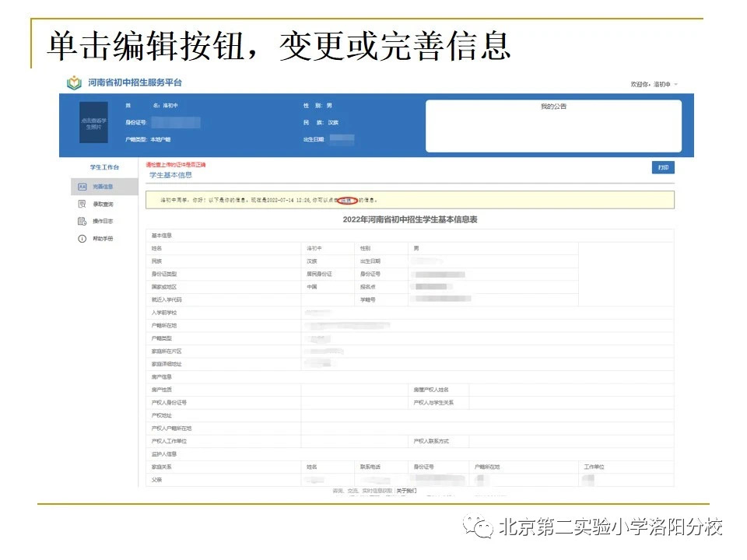Click inside the 我的公告 announcement panel
The height and width of the screenshot is (560, 747).
[x=554, y=124]
